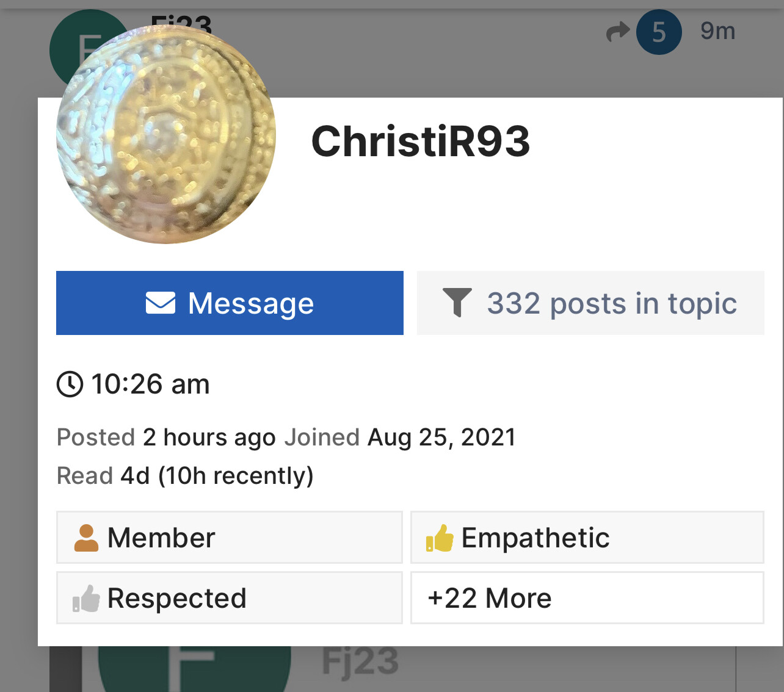Click the envelope icon on Message button

coord(161,303)
